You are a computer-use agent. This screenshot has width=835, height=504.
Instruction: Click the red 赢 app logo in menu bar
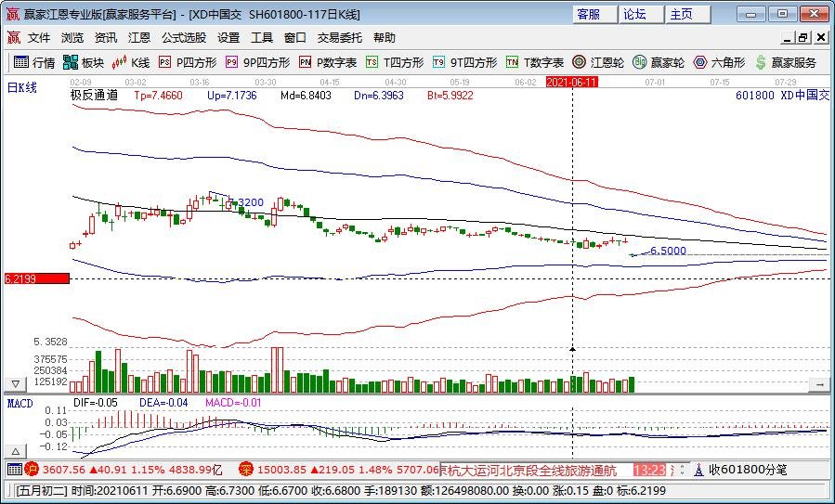point(13,38)
